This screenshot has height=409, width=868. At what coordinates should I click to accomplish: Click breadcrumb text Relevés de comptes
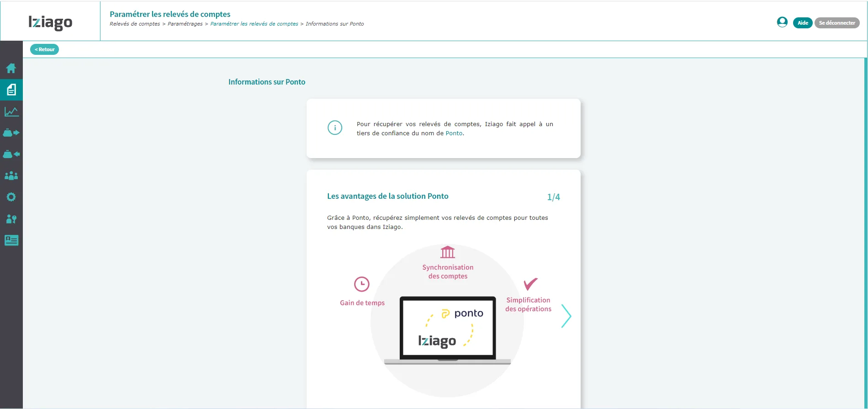[135, 24]
